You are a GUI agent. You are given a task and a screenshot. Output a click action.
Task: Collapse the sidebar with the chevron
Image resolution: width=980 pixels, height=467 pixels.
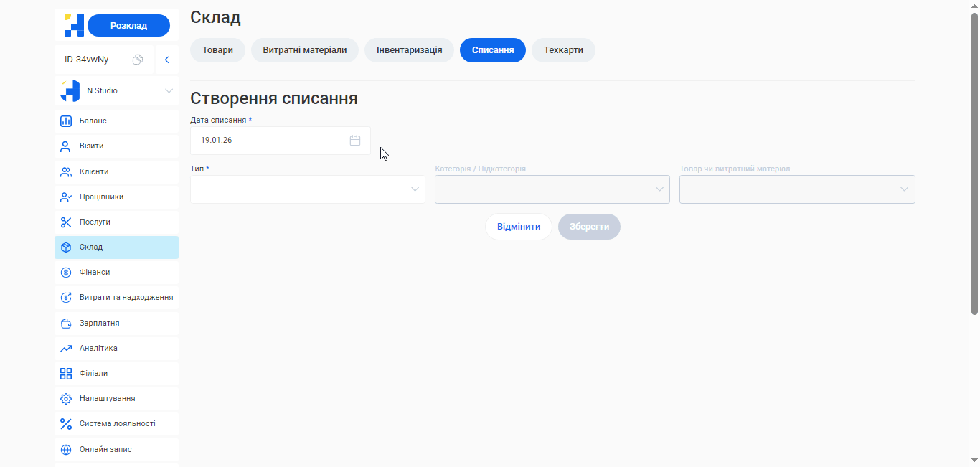tap(167, 60)
